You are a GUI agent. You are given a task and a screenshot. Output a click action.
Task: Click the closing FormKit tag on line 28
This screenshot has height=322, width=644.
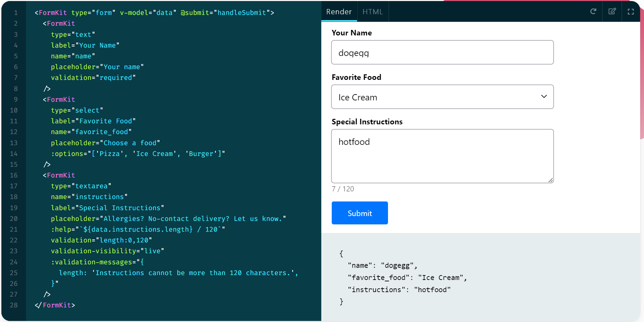55,305
